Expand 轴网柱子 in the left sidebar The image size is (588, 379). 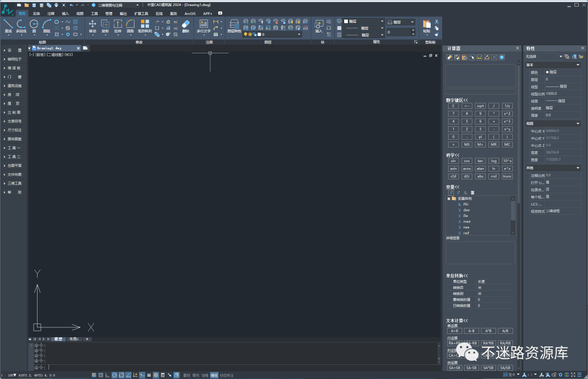point(13,59)
